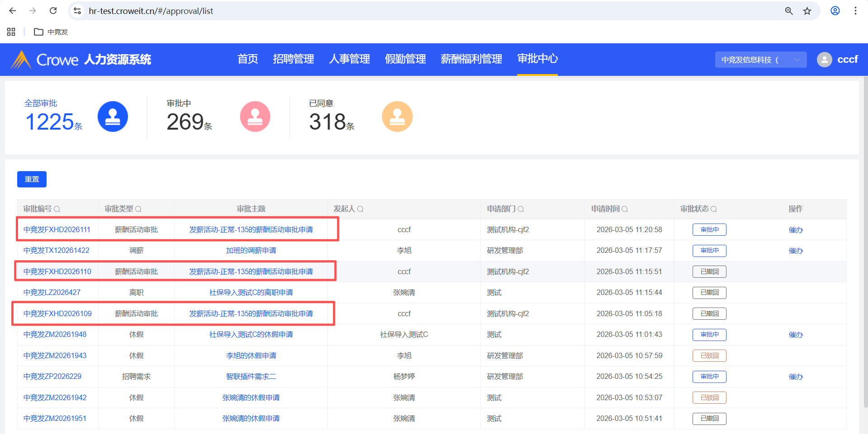Click the search icon beside 审批编号 column
The image size is (868, 434).
pyautogui.click(x=57, y=209)
